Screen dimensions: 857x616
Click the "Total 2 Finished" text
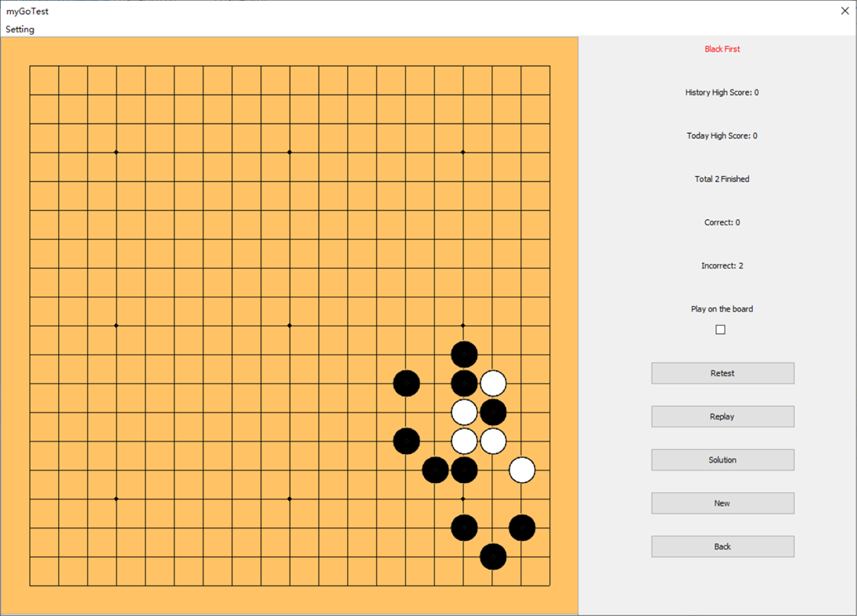(721, 178)
